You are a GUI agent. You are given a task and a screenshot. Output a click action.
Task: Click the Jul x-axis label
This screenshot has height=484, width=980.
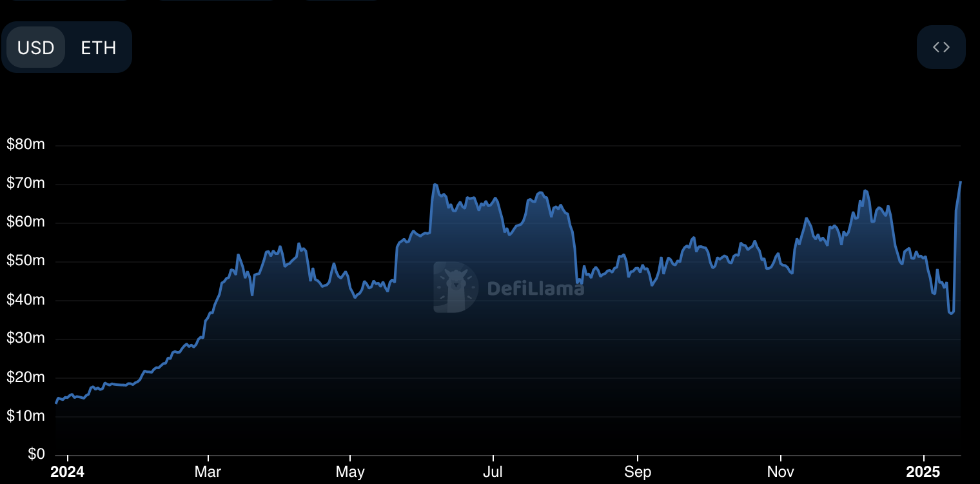[493, 472]
